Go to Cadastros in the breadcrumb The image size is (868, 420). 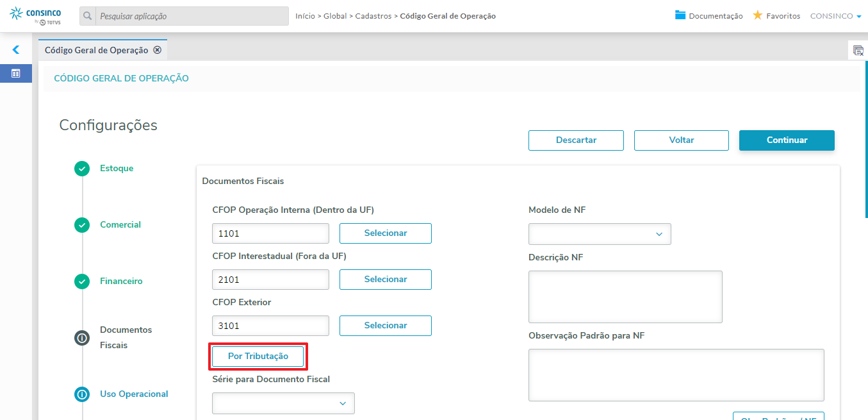point(373,16)
